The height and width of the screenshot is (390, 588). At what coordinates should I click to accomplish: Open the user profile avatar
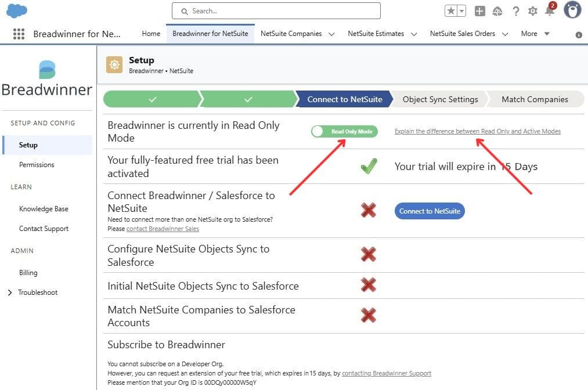[x=573, y=10]
